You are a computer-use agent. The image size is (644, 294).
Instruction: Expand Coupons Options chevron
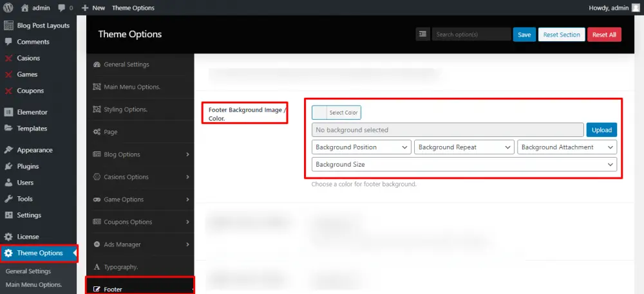187,222
